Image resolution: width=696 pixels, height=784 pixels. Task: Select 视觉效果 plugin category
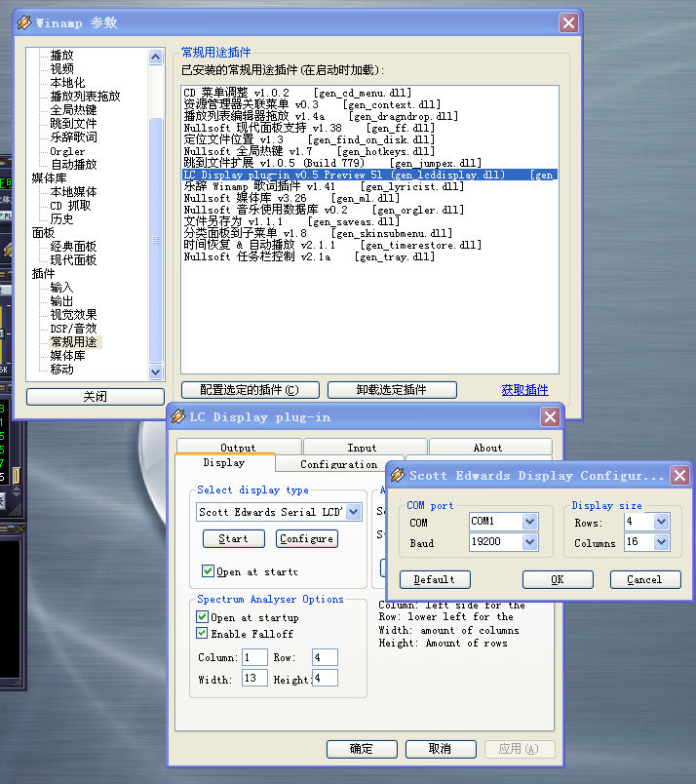pos(73,315)
